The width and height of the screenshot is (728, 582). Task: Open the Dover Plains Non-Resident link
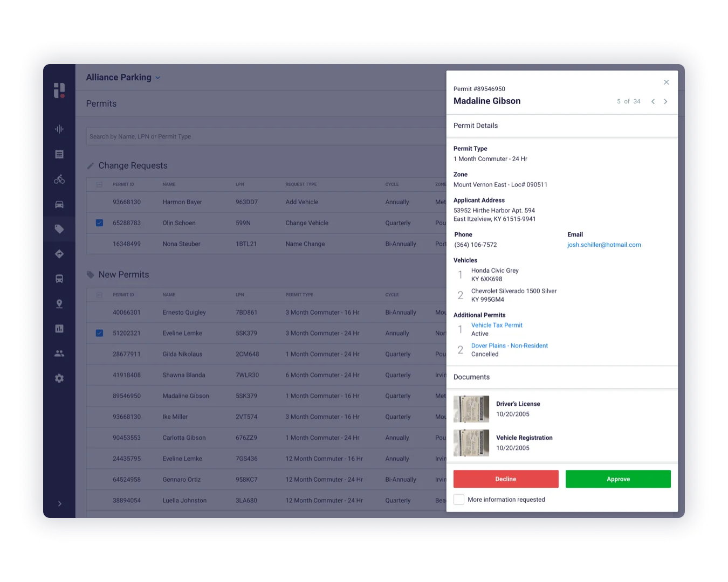click(509, 345)
